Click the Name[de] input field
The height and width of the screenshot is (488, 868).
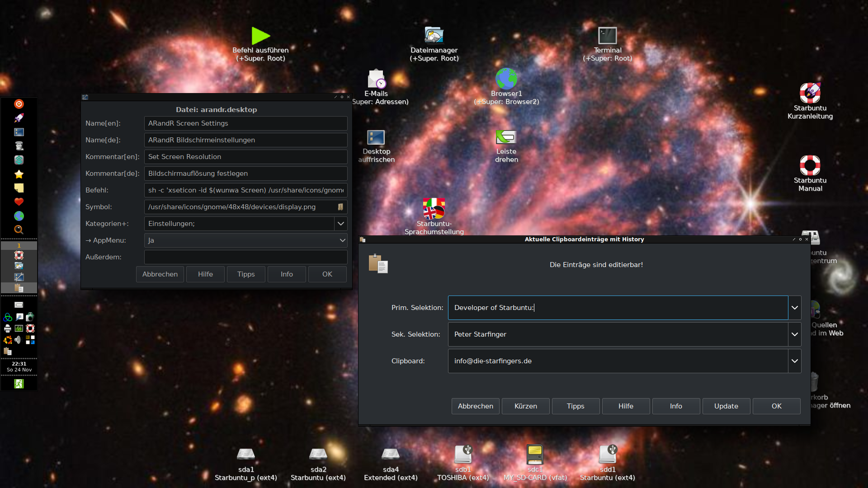click(246, 140)
